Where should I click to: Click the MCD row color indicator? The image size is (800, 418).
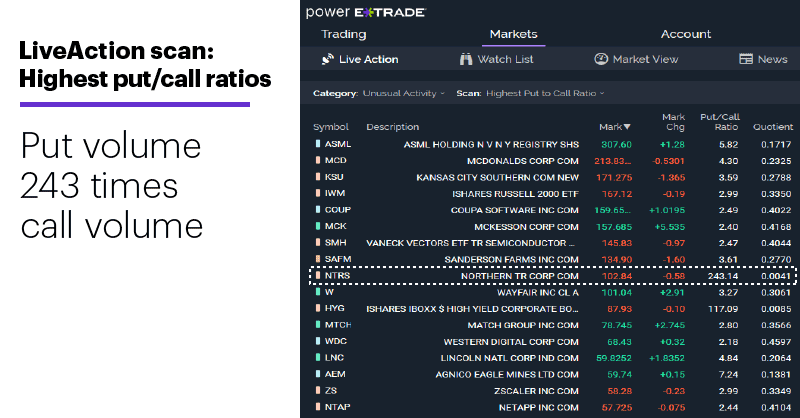tap(318, 160)
